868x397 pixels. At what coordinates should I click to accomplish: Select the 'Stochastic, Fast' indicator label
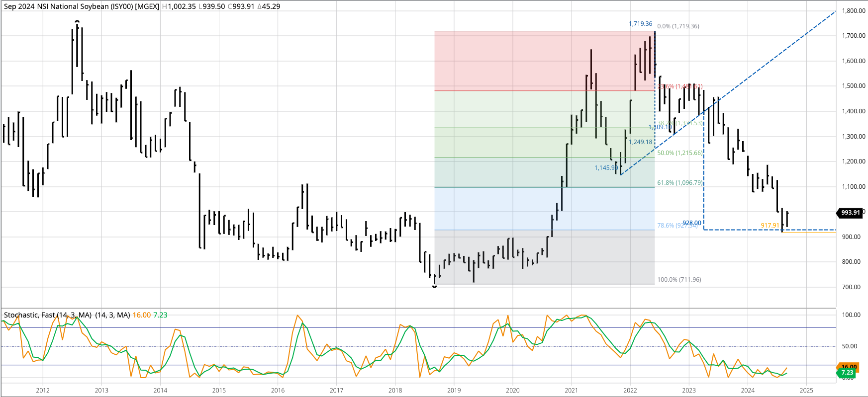click(x=29, y=315)
